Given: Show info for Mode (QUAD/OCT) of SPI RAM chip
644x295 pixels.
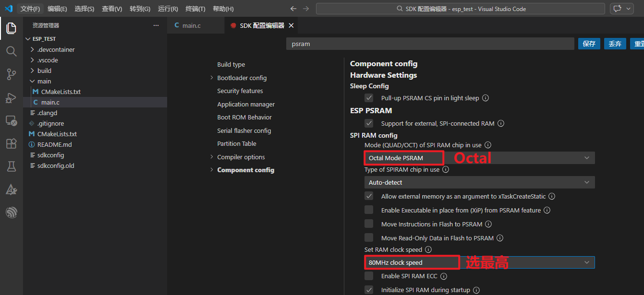Looking at the screenshot, I should (488, 145).
